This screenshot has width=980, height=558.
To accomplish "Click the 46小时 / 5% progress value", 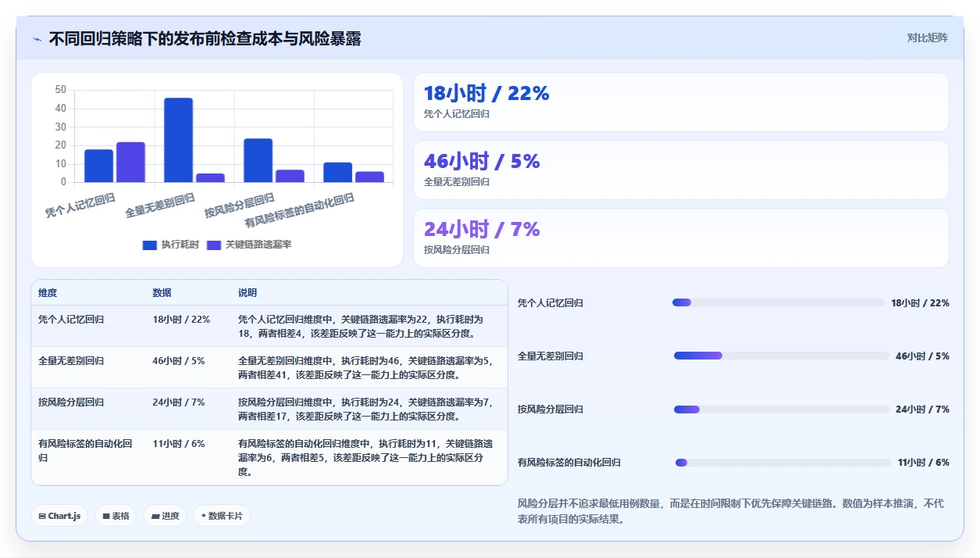I will click(922, 356).
